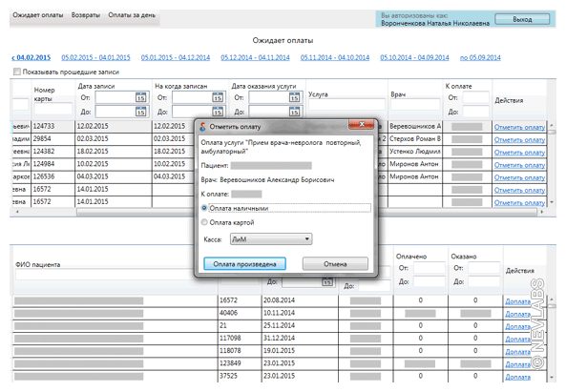Close the Отметить оплату dialog
This screenshot has height=392, width=566.
tap(361, 124)
